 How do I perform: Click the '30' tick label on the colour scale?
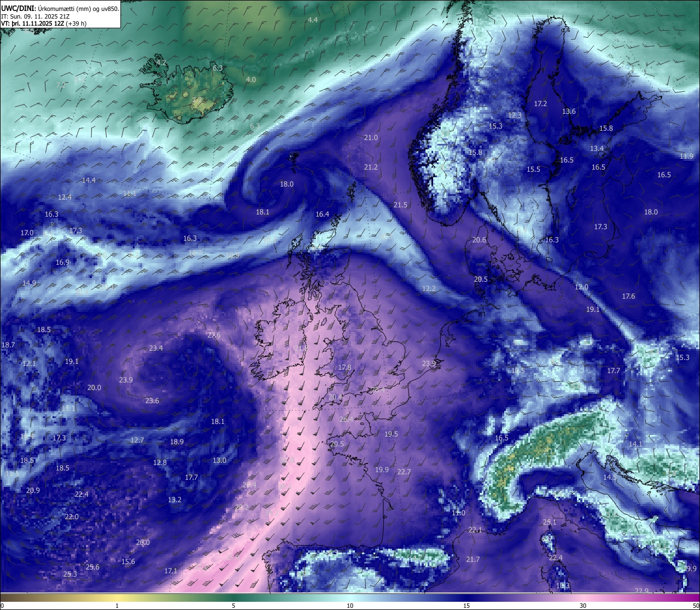582,606
